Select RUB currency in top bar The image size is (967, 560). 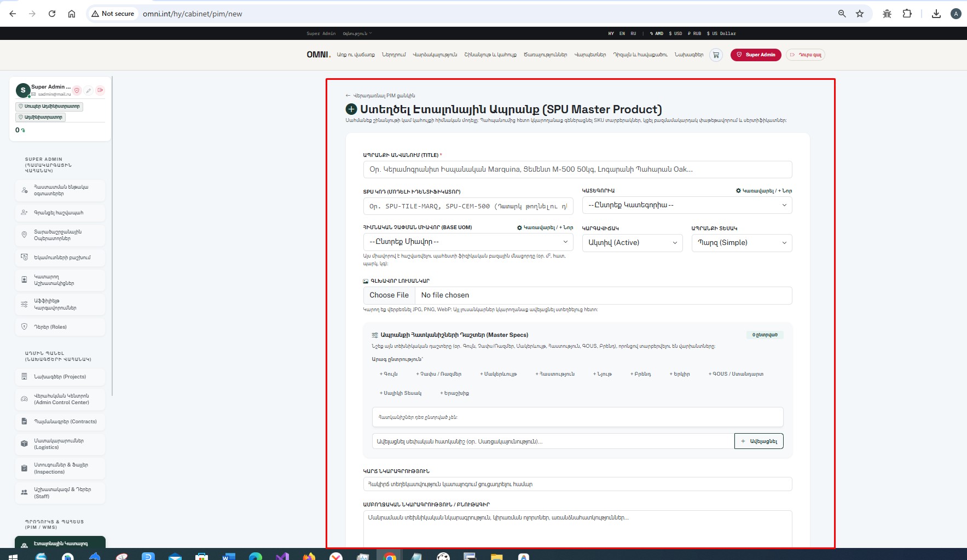(694, 33)
